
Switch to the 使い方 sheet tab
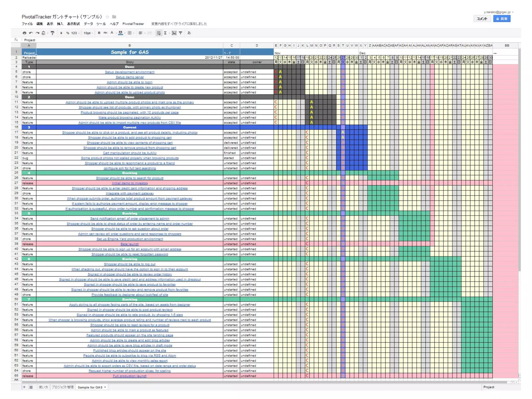43,387
